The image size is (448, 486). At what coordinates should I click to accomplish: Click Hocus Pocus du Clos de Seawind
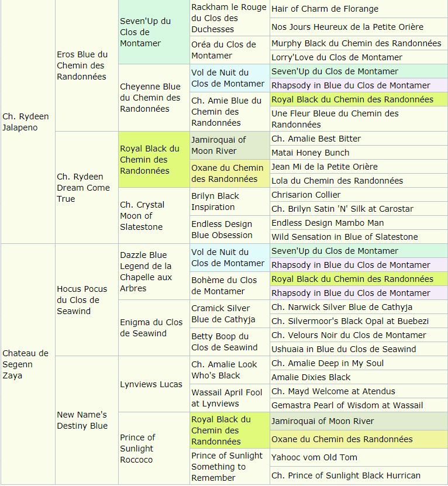click(x=87, y=299)
